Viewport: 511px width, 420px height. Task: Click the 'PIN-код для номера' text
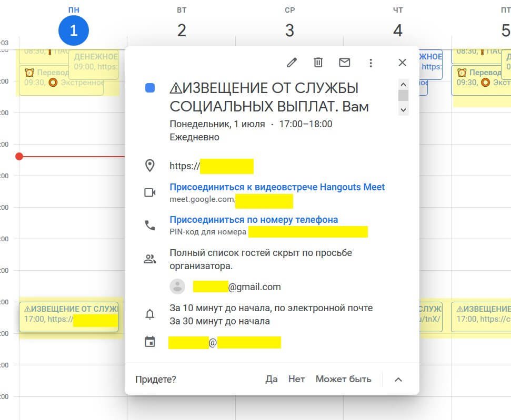pyautogui.click(x=208, y=232)
